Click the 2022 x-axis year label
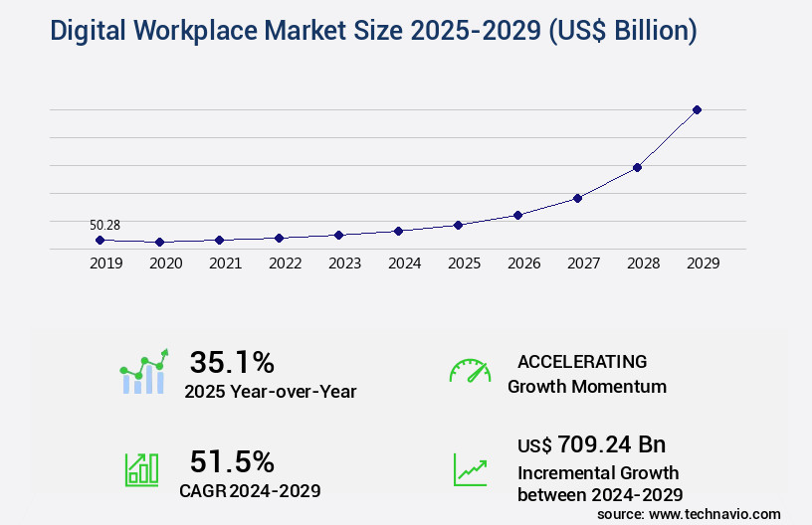The width and height of the screenshot is (812, 525). pos(285,263)
